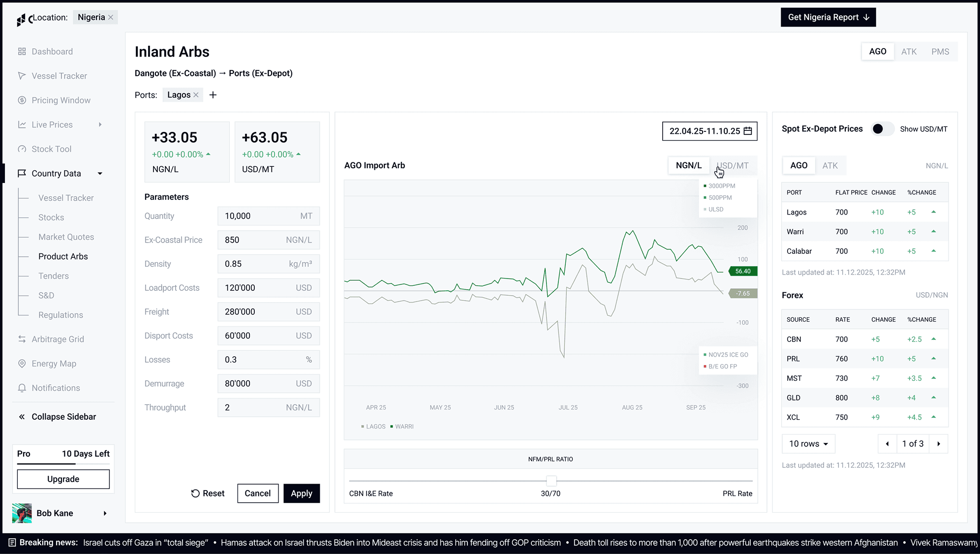
Task: Expand the Live Prices submenu arrow
Action: [100, 124]
